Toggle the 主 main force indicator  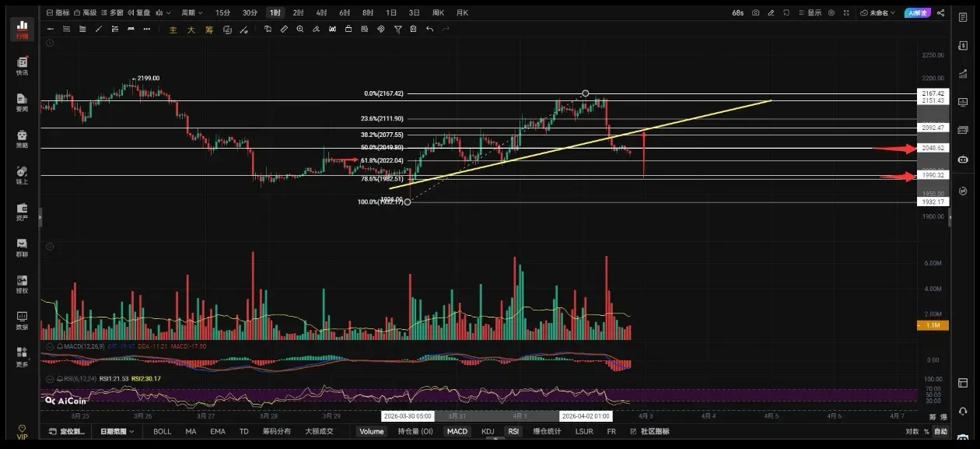pyautogui.click(x=173, y=30)
